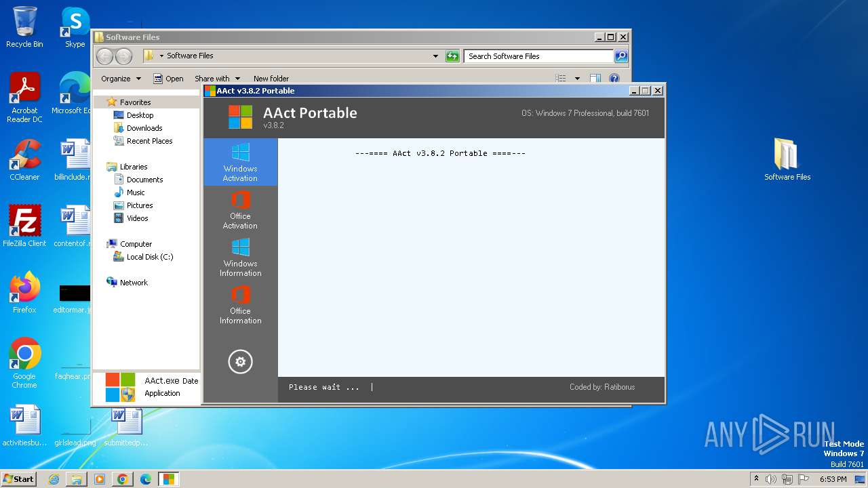The width and height of the screenshot is (868, 488).
Task: Select Local Disk (C:) in tree
Action: (x=149, y=257)
